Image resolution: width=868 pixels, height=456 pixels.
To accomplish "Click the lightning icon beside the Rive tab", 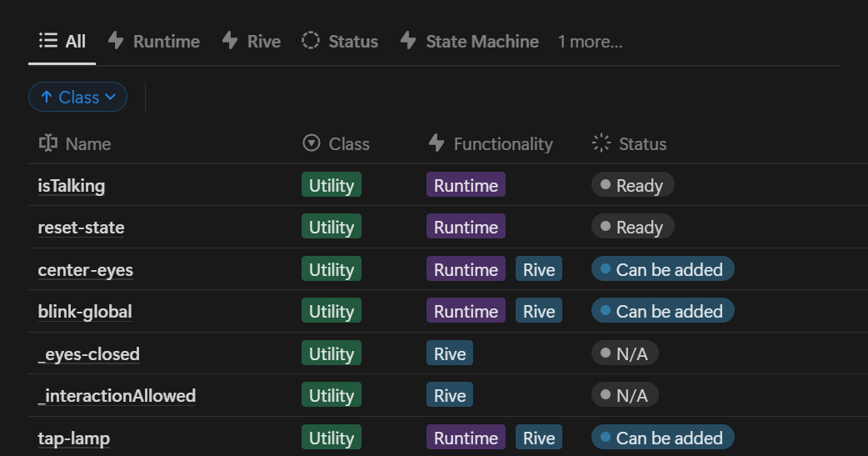I will 230,41.
